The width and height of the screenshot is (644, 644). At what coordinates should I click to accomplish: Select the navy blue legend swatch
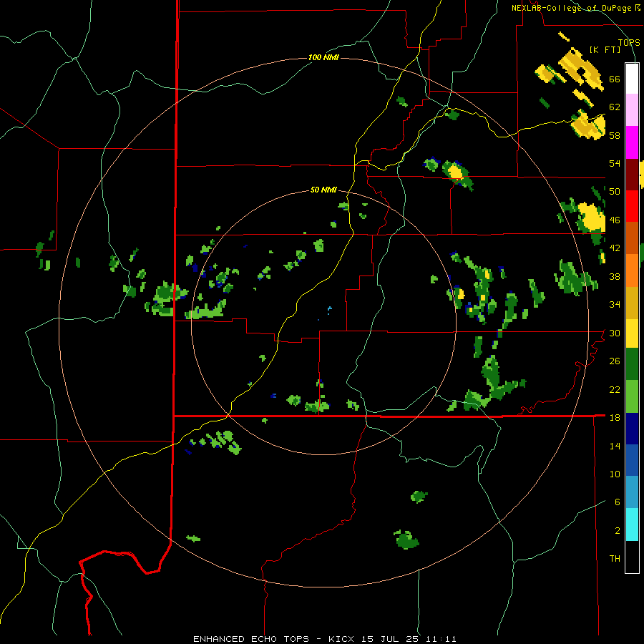632,429
